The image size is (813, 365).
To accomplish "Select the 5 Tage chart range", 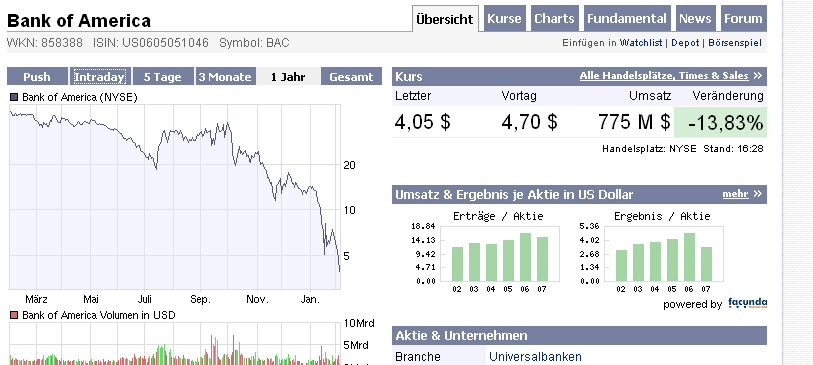I will tap(162, 77).
